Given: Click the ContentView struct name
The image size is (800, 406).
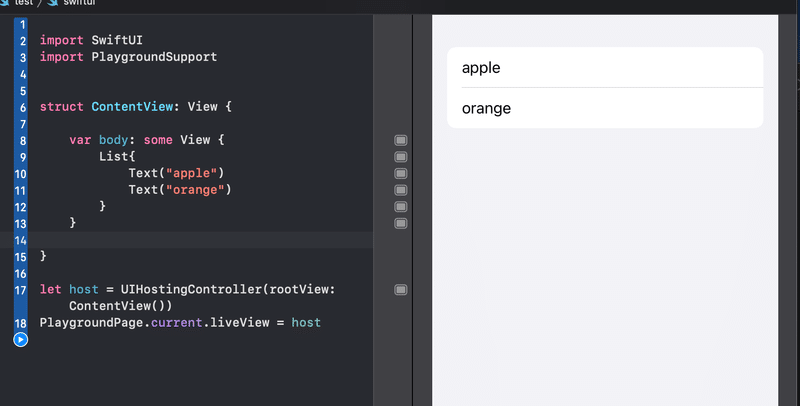Looking at the screenshot, I should tap(132, 107).
